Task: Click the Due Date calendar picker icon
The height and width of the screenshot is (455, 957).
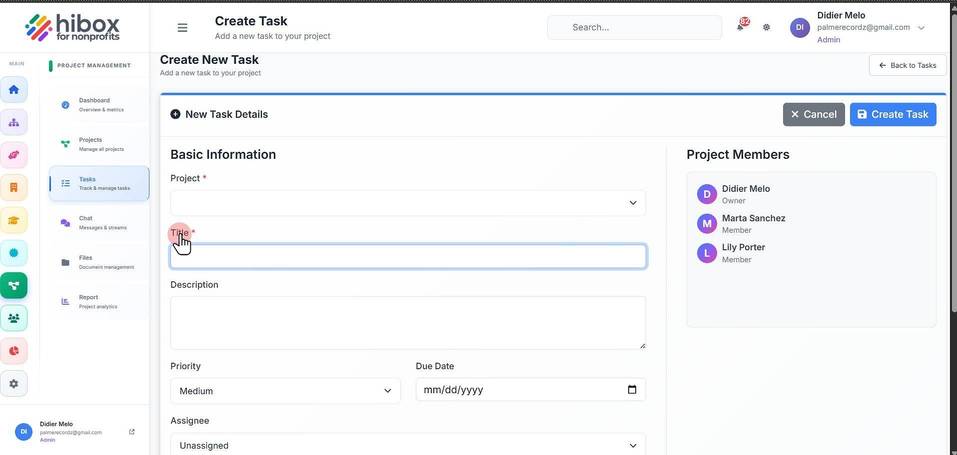Action: click(x=632, y=390)
